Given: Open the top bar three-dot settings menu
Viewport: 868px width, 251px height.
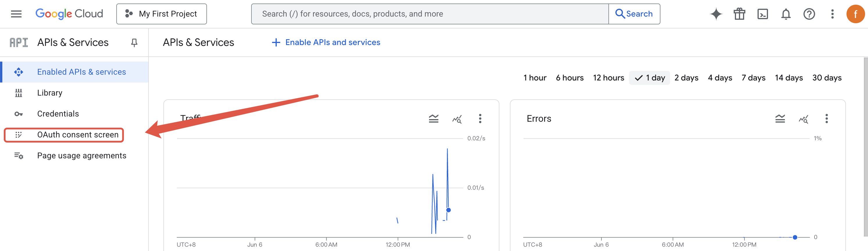Looking at the screenshot, I should 832,14.
